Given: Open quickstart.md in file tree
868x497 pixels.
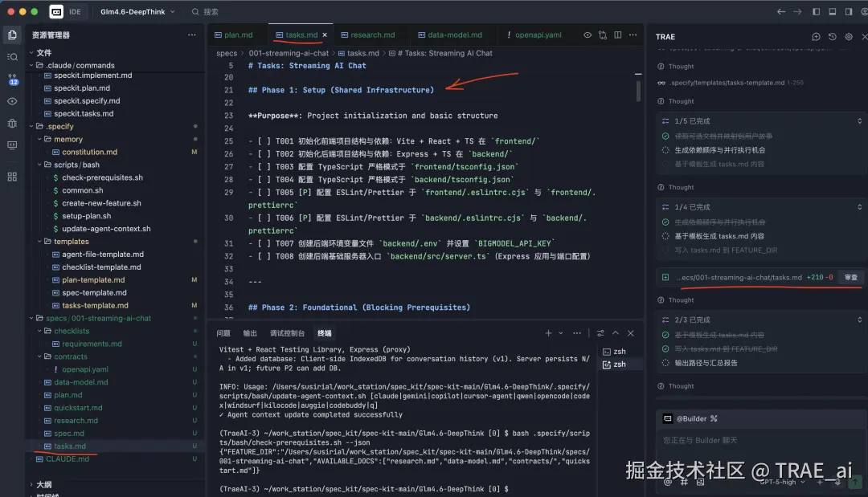Looking at the screenshot, I should (77, 407).
